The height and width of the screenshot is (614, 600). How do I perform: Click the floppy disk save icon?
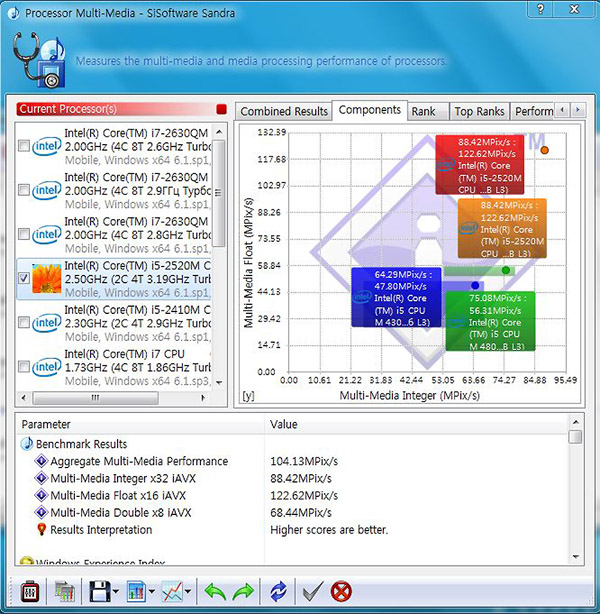[x=99, y=592]
